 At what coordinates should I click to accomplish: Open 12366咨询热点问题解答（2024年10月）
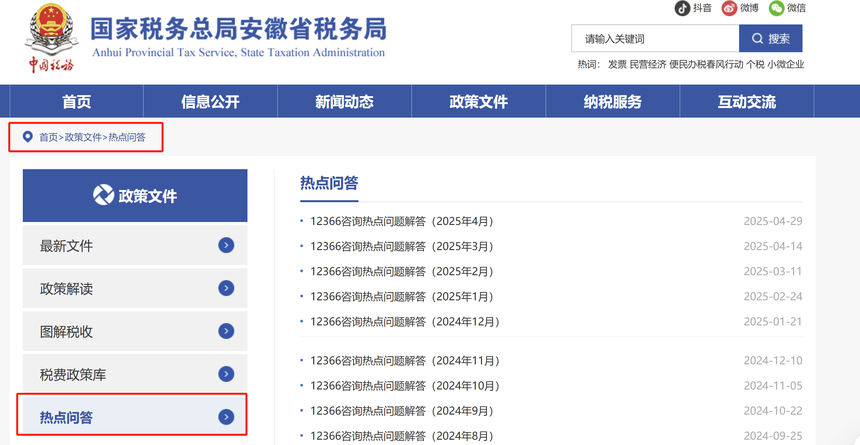point(405,386)
